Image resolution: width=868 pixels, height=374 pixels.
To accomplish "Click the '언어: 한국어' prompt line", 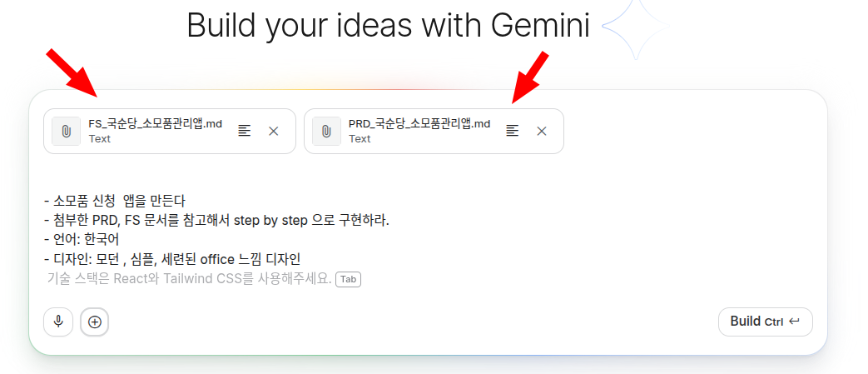I will click(82, 240).
